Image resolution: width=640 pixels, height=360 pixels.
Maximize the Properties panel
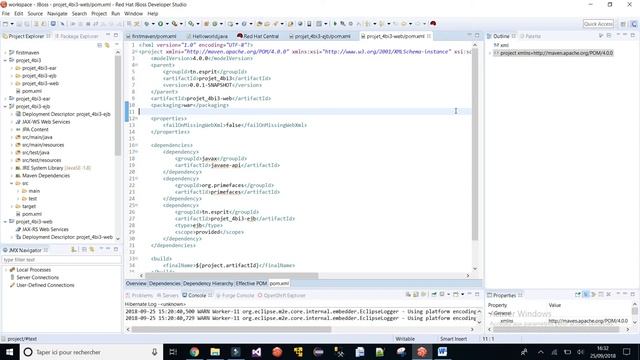[633, 294]
